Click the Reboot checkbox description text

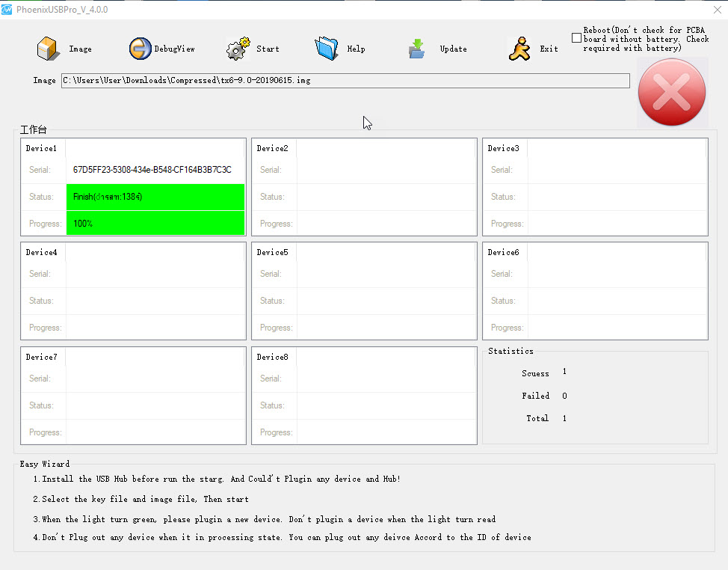point(646,39)
